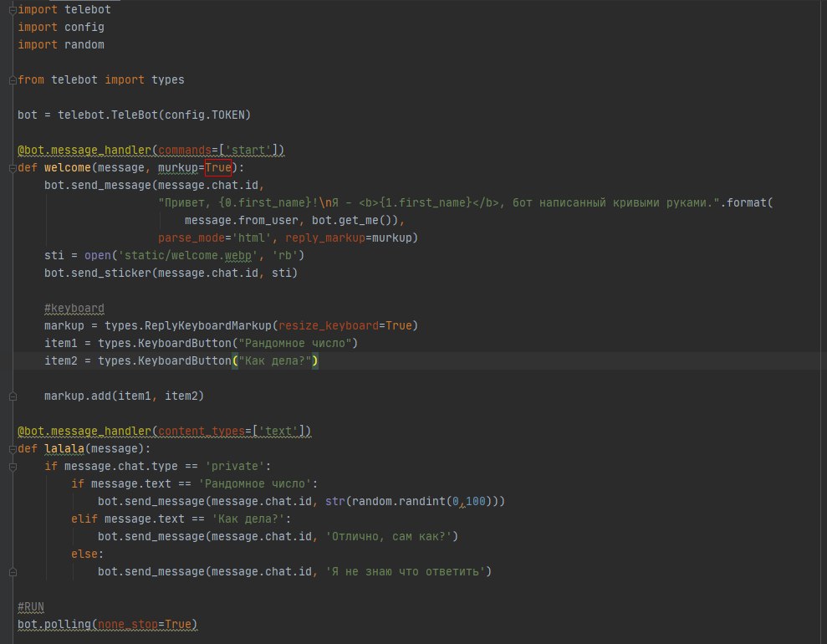The height and width of the screenshot is (644, 827).
Task: Click the 'content_types' decorator argument
Action: coord(202,431)
